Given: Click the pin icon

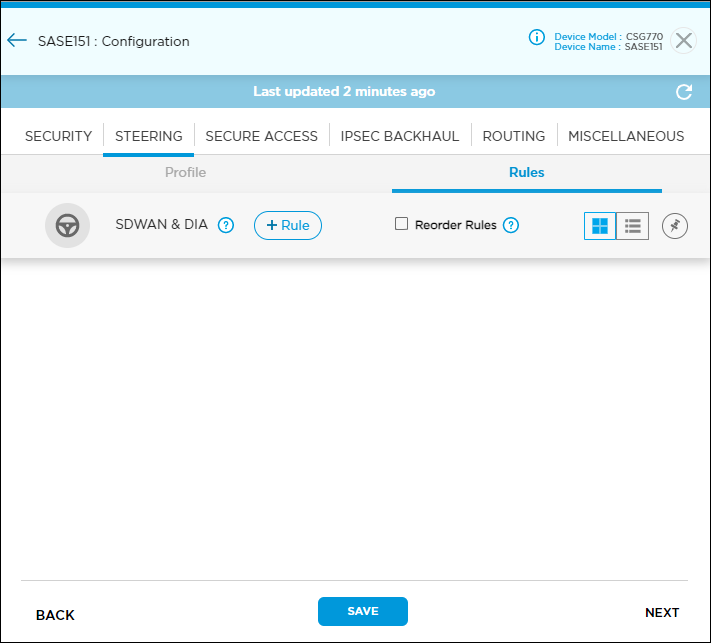Looking at the screenshot, I should [x=675, y=226].
